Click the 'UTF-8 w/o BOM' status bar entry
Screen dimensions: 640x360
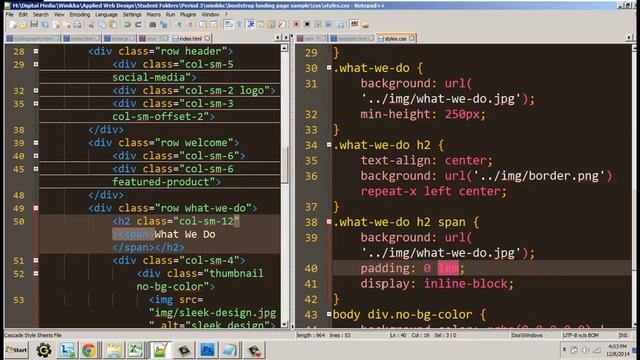[580, 335]
